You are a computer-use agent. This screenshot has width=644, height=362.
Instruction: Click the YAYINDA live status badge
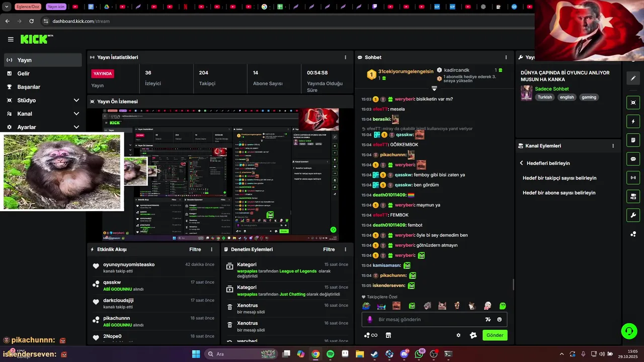[103, 73]
